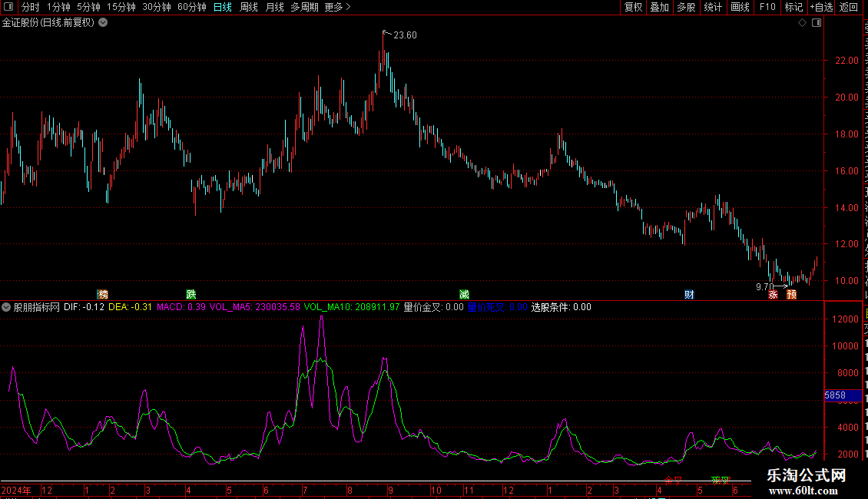Click the DIF: -0.12 value
The width and height of the screenshot is (868, 499).
(84, 307)
